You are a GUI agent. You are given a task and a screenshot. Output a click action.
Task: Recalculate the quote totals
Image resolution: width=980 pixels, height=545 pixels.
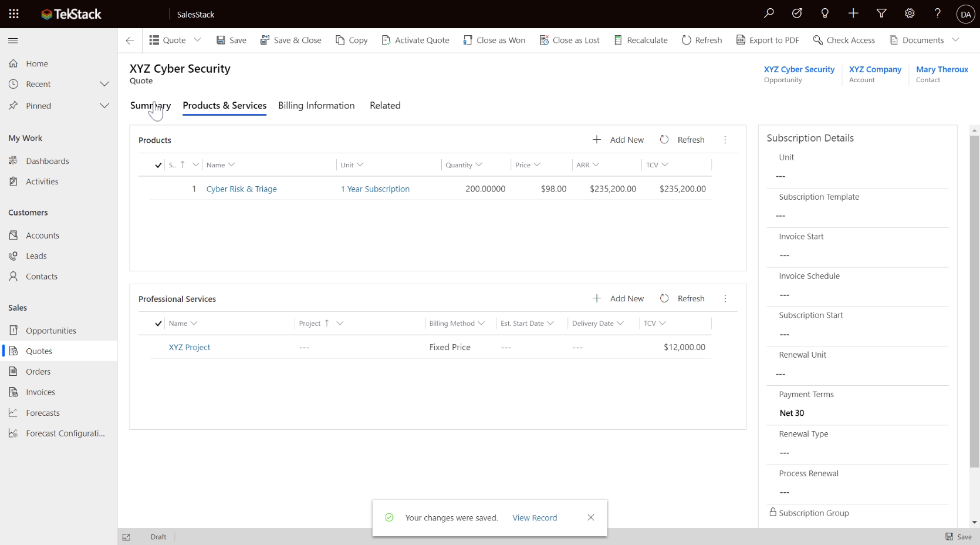pos(641,40)
